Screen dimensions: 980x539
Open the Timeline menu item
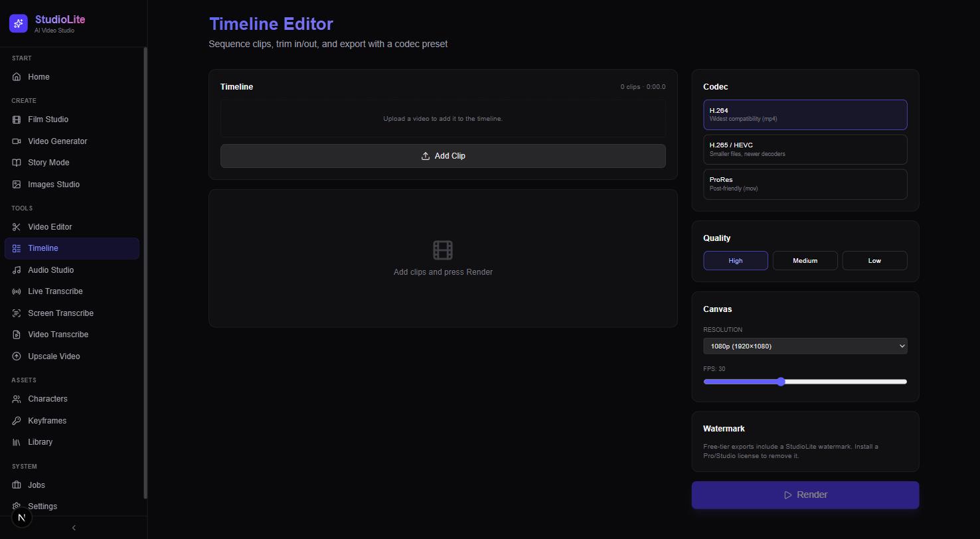[x=72, y=248]
